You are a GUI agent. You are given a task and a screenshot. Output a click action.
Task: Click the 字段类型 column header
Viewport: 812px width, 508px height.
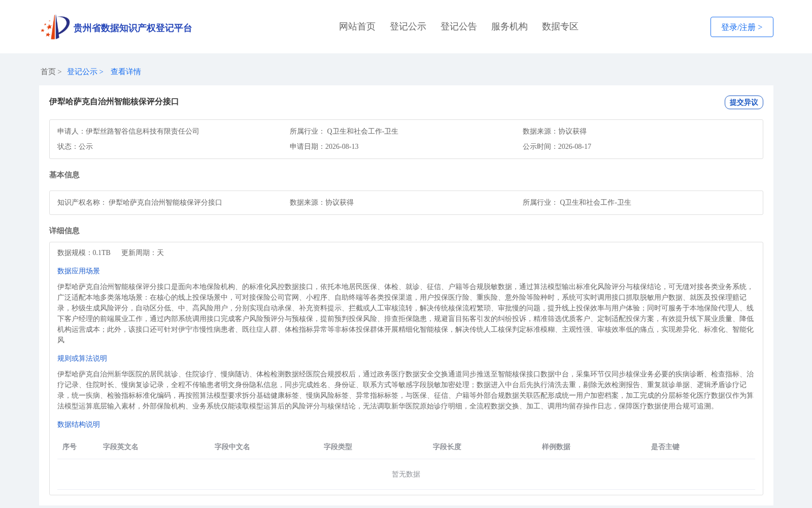pos(338,447)
